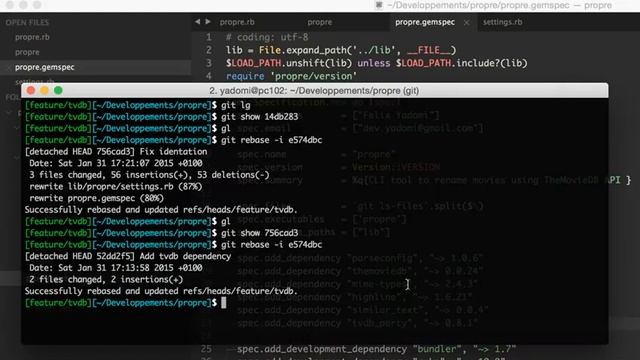Click the File.expand_path code line
This screenshot has width=640, height=360.
pos(341,50)
